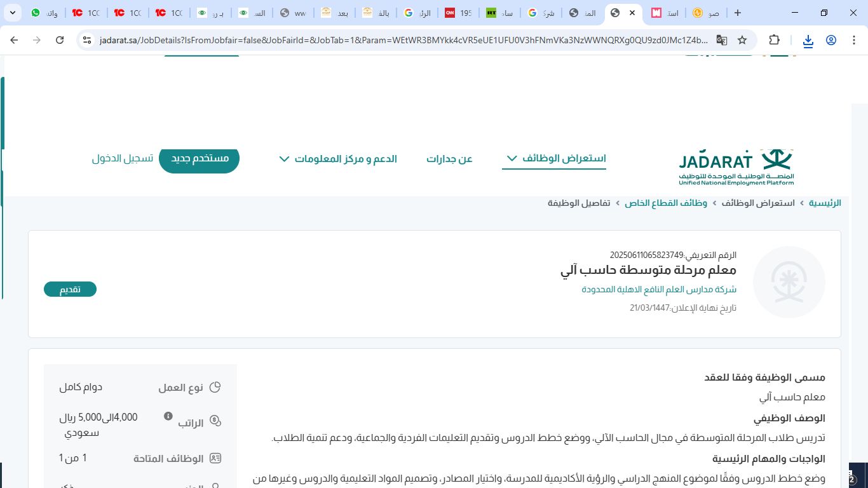Click the دوام كامل value
This screenshot has height=488, width=868.
[81, 387]
